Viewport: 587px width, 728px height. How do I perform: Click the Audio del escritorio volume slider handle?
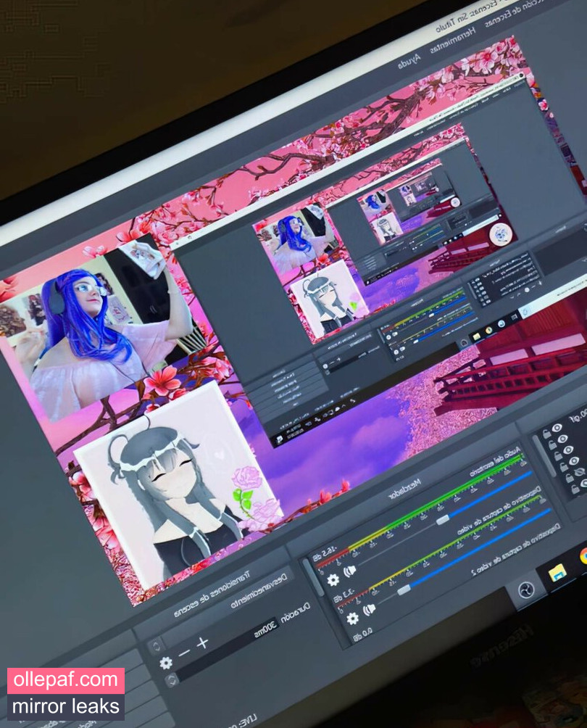pyautogui.click(x=443, y=519)
